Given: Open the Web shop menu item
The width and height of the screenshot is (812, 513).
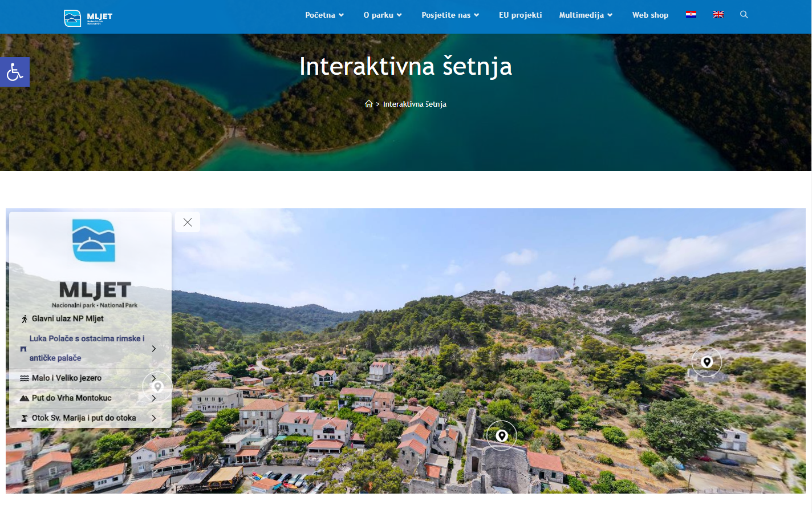Looking at the screenshot, I should pos(650,15).
